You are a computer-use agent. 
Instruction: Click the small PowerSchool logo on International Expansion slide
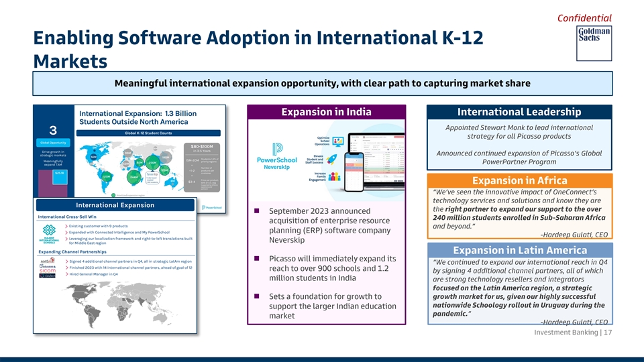[212, 208]
